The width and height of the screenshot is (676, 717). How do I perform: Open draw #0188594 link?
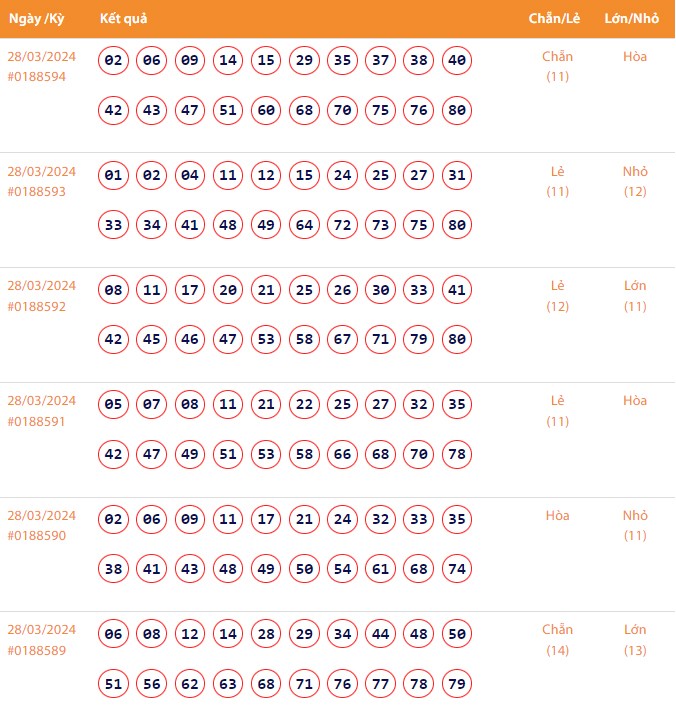point(36,77)
